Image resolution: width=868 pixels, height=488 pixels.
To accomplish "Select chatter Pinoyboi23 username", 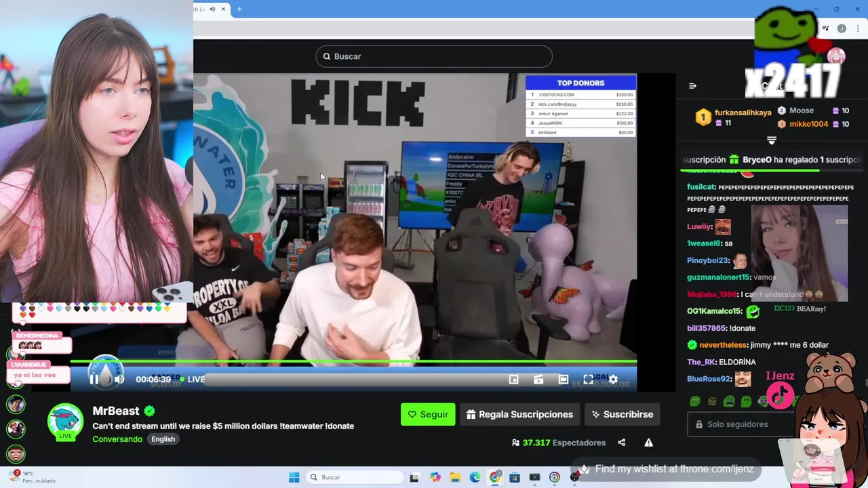I will pos(707,260).
